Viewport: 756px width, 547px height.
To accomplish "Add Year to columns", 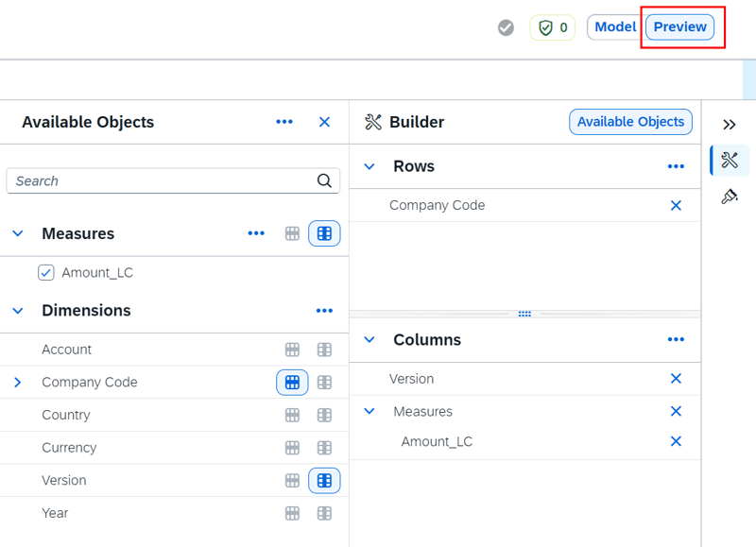I will click(324, 513).
